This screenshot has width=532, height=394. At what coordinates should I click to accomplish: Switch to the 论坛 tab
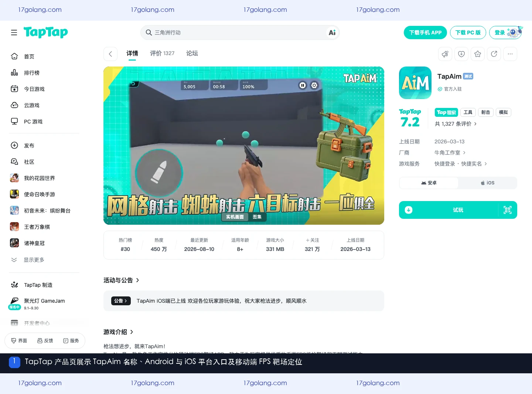tap(192, 54)
